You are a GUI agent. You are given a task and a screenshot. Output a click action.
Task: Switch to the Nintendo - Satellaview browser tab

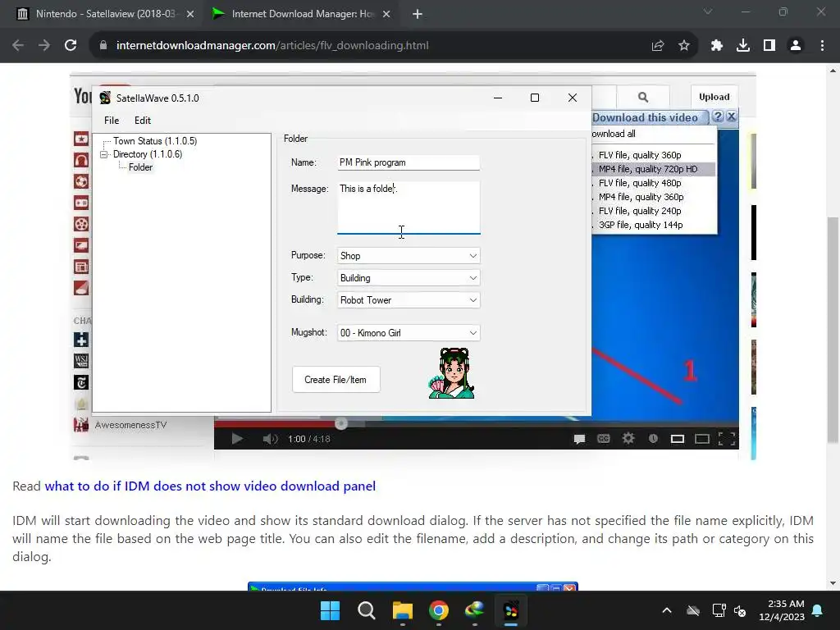coord(106,14)
